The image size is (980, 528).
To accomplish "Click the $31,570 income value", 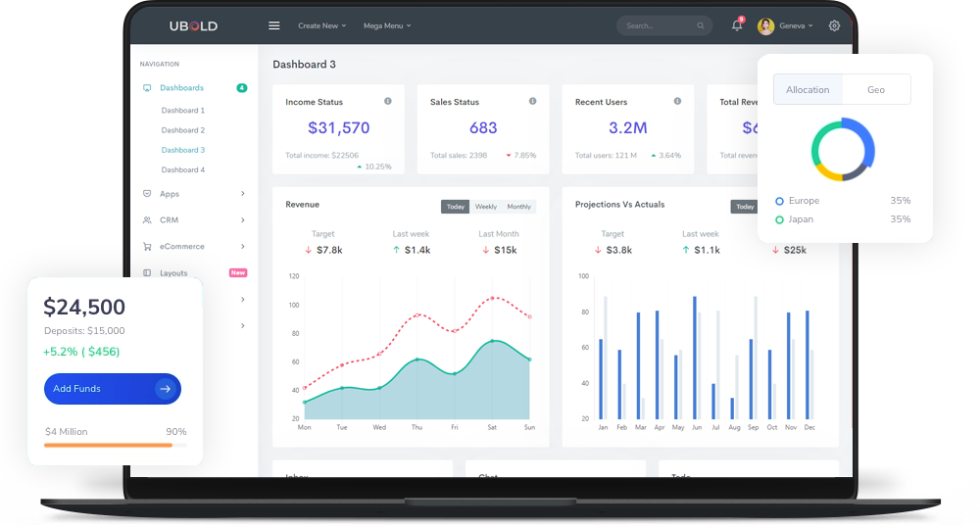I will click(x=339, y=128).
